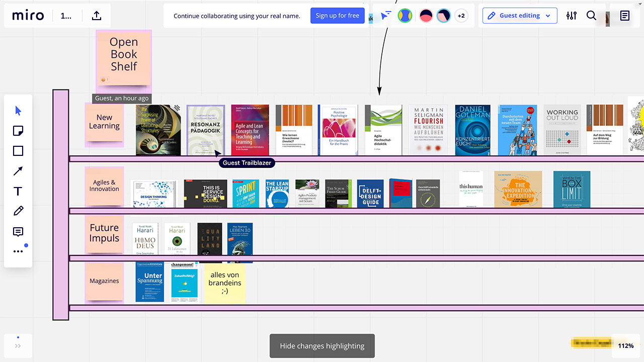
Task: Select the Sprint book cover
Action: point(246,194)
